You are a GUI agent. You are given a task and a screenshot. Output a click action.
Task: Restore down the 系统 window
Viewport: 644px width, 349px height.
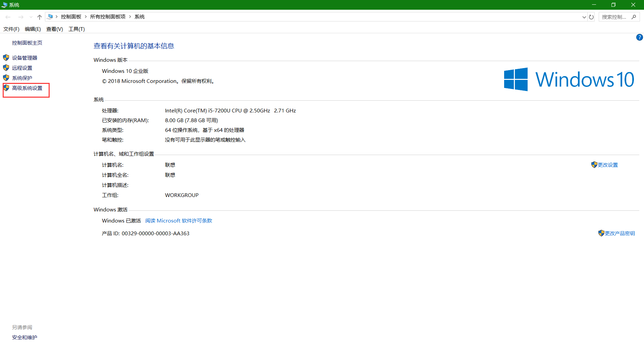pos(613,5)
